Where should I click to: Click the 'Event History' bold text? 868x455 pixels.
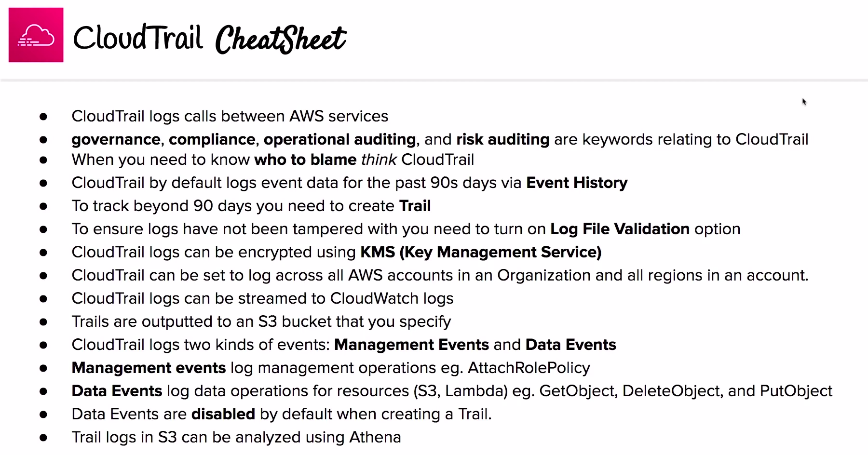pos(577,183)
